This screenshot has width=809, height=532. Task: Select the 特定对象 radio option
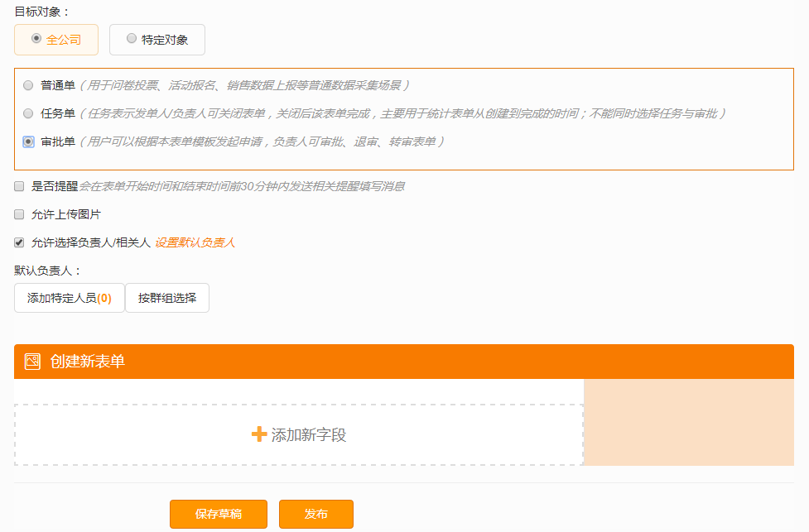pyautogui.click(x=132, y=39)
